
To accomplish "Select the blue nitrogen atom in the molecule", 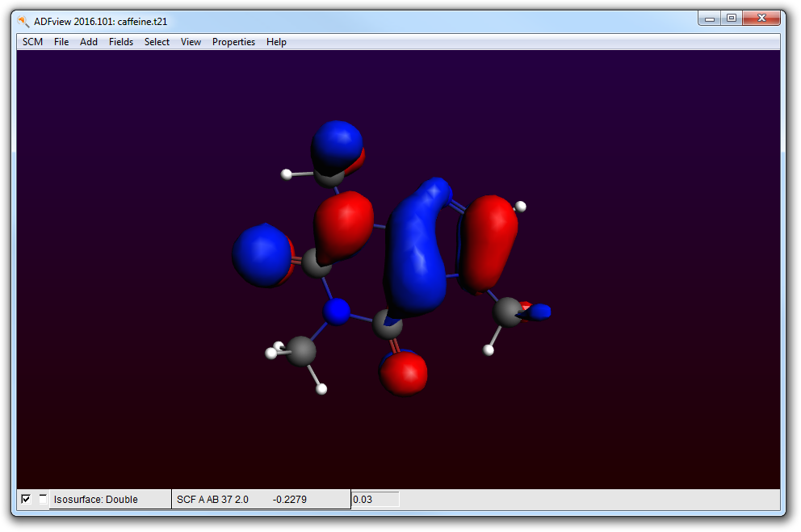I will tap(337, 312).
